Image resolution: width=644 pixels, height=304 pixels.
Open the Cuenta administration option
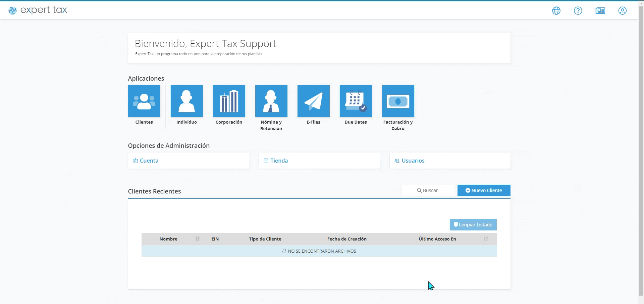click(189, 161)
